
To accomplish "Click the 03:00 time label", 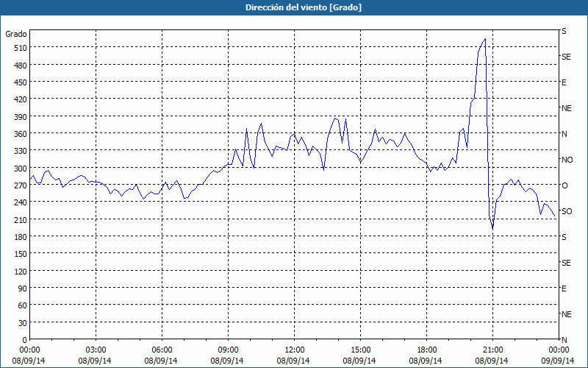I will pyautogui.click(x=96, y=350).
